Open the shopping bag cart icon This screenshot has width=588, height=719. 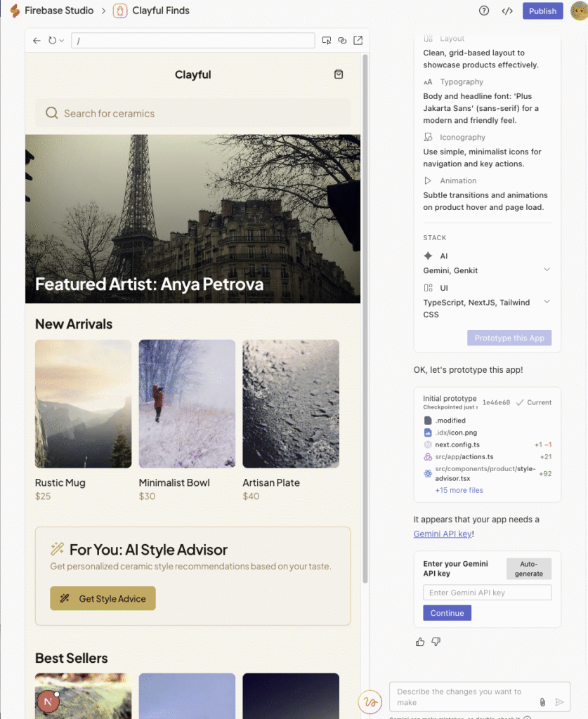click(339, 74)
